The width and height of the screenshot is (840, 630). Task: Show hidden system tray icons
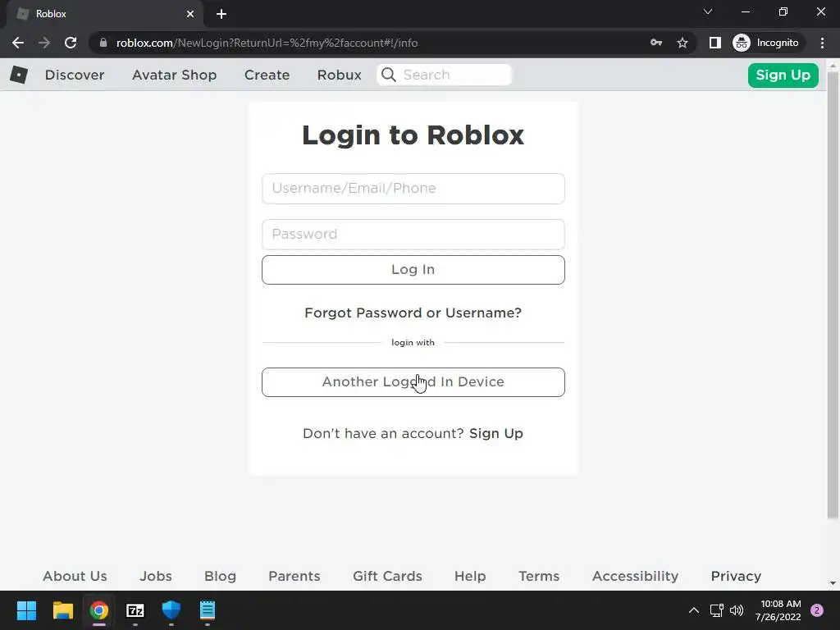coord(693,610)
